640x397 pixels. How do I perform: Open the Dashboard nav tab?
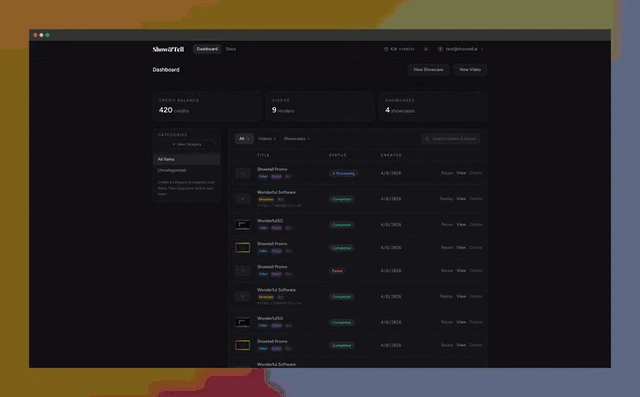[207, 49]
